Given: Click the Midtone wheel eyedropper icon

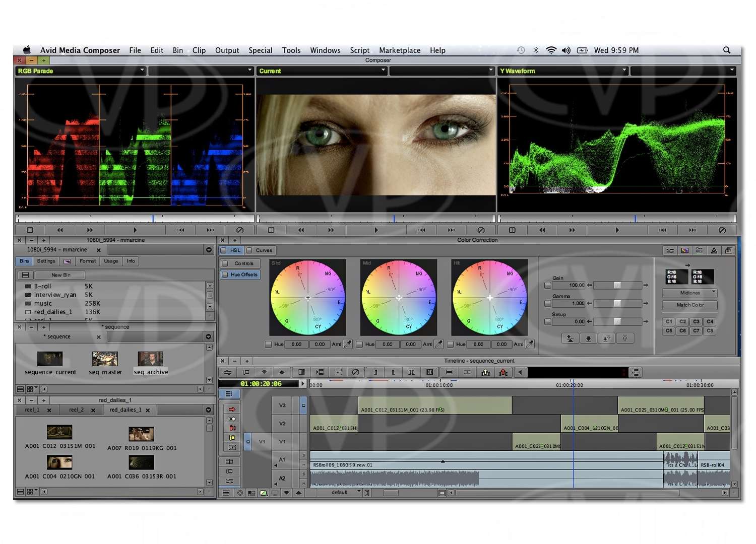Looking at the screenshot, I should pyautogui.click(x=438, y=345).
